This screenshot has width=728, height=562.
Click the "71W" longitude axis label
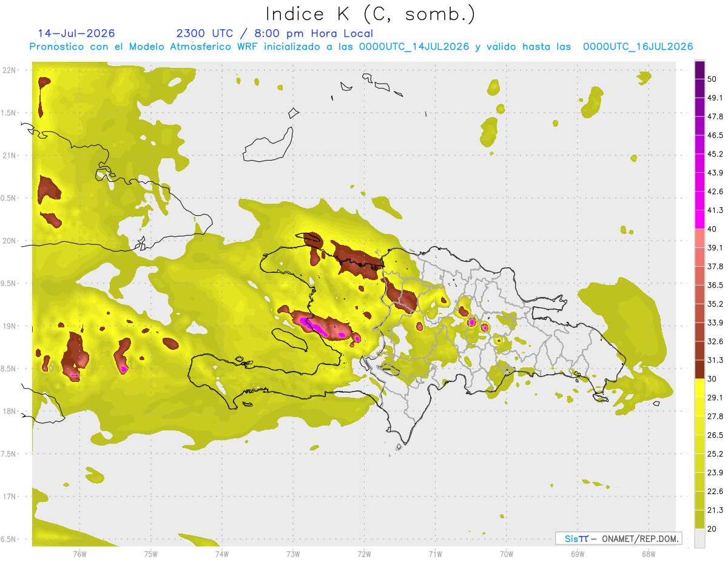tap(435, 554)
